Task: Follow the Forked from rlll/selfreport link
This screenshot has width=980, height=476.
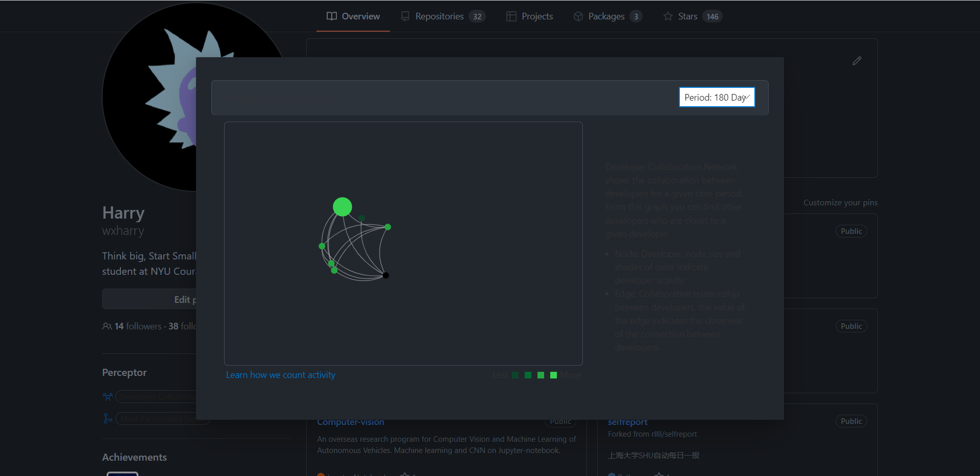Action: [652, 434]
